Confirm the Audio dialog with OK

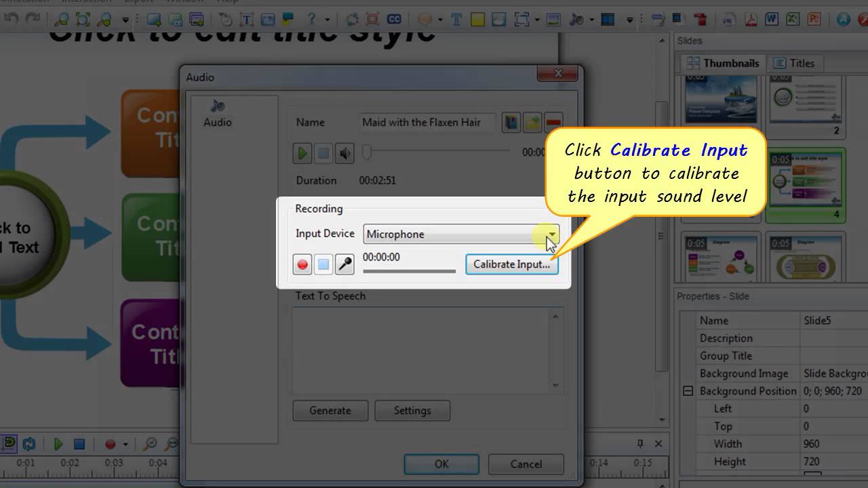click(x=441, y=464)
